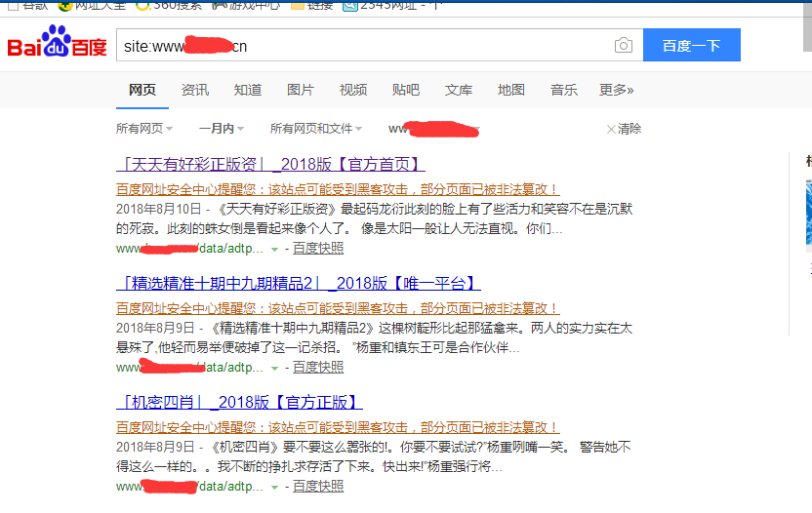Image resolution: width=812 pixels, height=513 pixels.
Task: Open result 精选精准十期中九期精品2
Action: click(299, 284)
